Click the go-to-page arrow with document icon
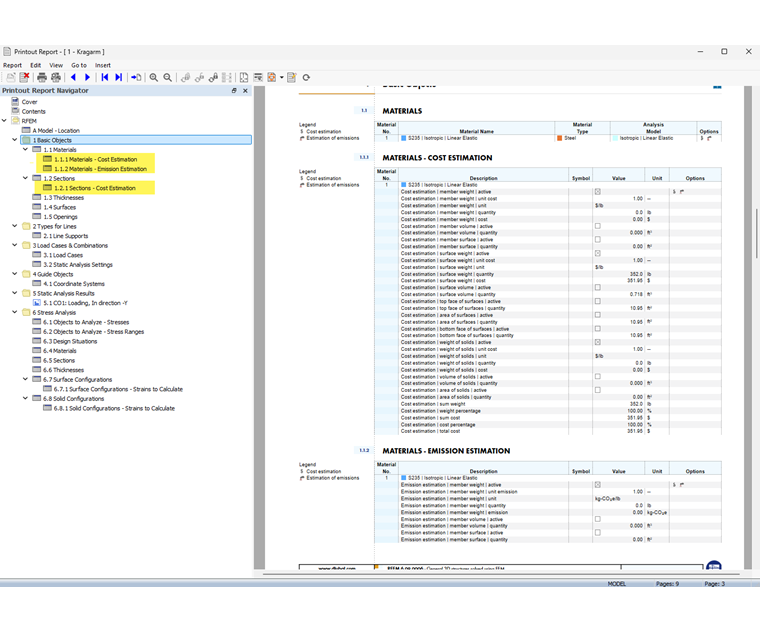The width and height of the screenshot is (760, 632). click(136, 78)
